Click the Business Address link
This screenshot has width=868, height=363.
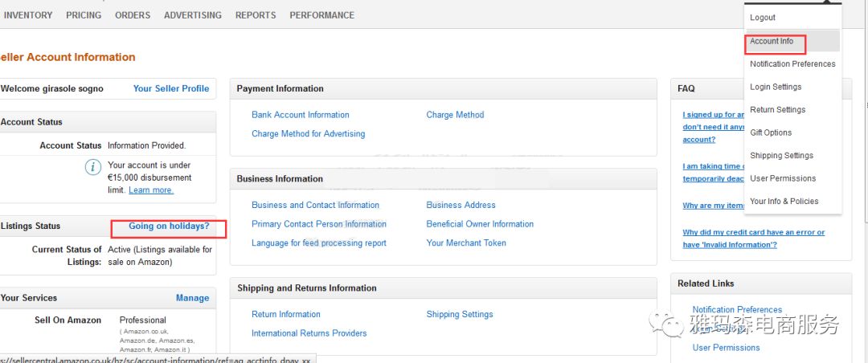tap(461, 206)
